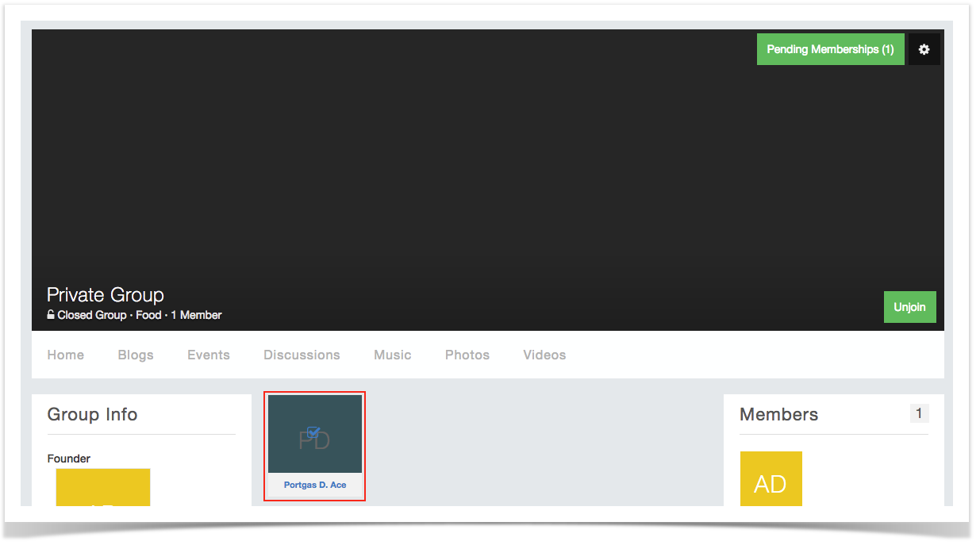Select the Discussions tab
Viewport: 980px width, 545px height.
click(302, 355)
